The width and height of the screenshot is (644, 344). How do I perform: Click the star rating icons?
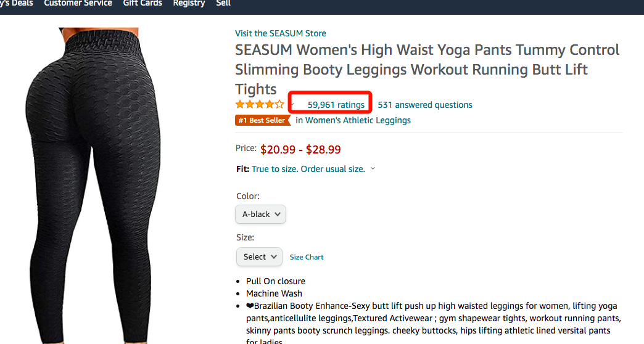tap(260, 104)
